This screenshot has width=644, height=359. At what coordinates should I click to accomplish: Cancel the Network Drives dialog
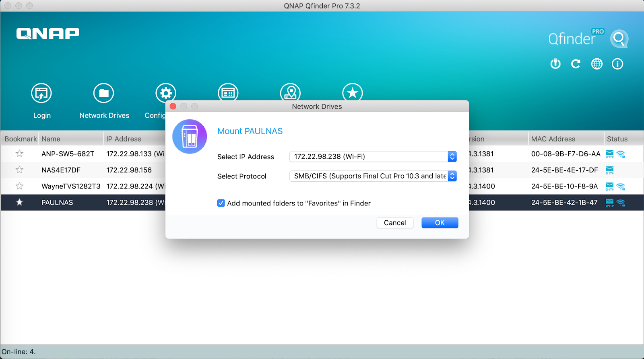[395, 223]
